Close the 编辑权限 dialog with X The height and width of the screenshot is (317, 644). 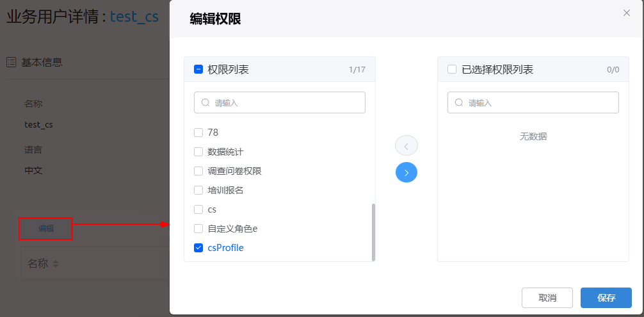pos(626,13)
